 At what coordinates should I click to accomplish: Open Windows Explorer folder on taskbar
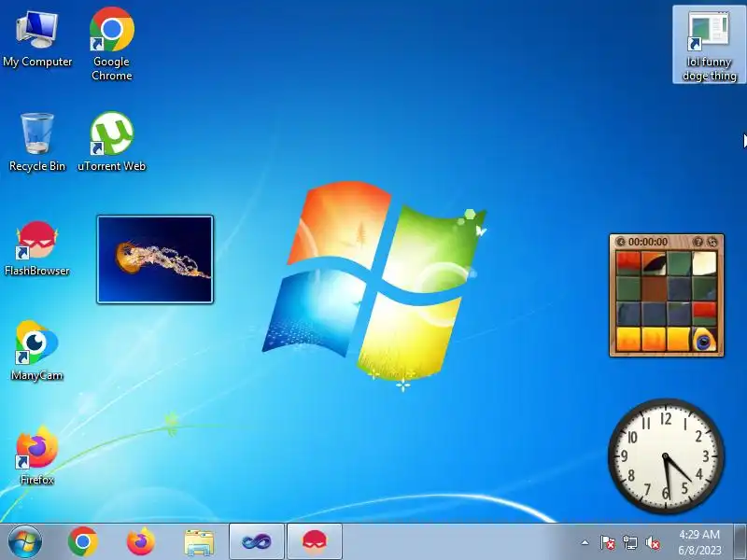coord(199,542)
